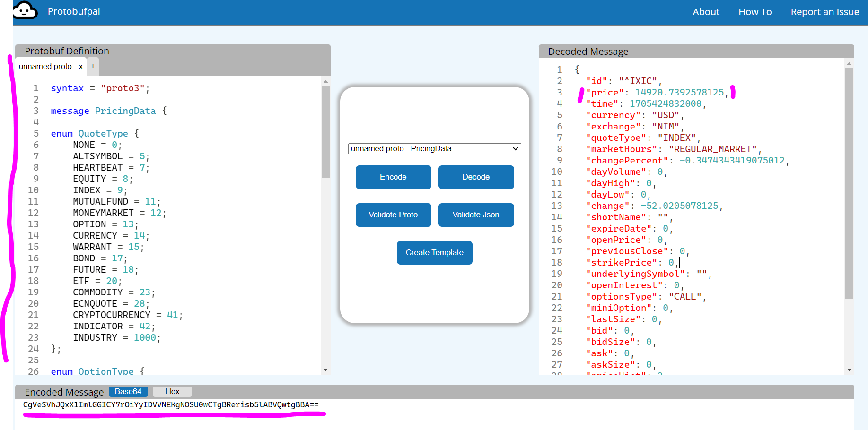This screenshot has height=430, width=868.
Task: Open the Report an Issue link
Action: 824,12
